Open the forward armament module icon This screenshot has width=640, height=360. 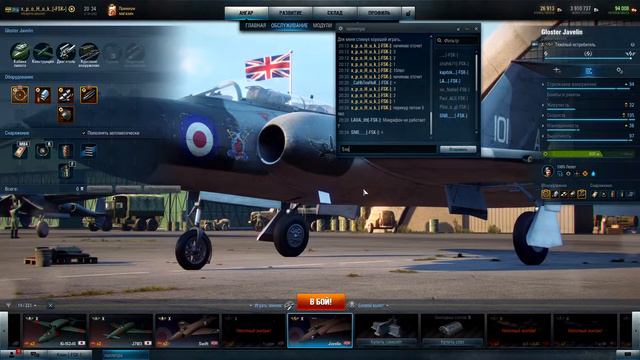point(89,52)
